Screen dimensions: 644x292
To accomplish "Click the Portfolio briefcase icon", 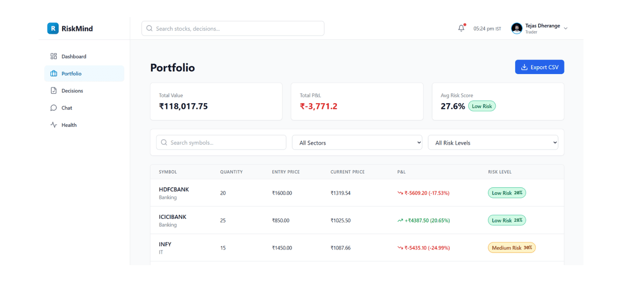I will pos(54,73).
